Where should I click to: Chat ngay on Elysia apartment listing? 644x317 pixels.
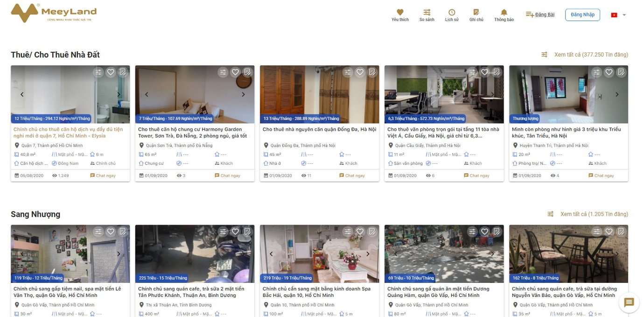pos(103,176)
